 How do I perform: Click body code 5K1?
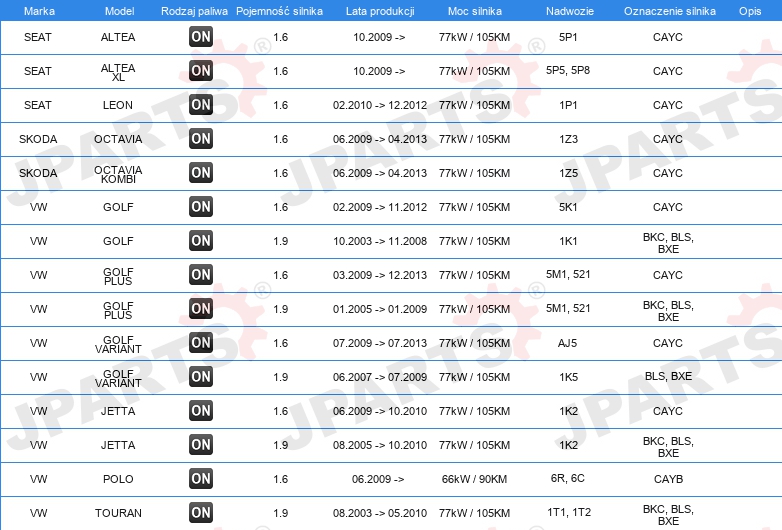pos(568,207)
